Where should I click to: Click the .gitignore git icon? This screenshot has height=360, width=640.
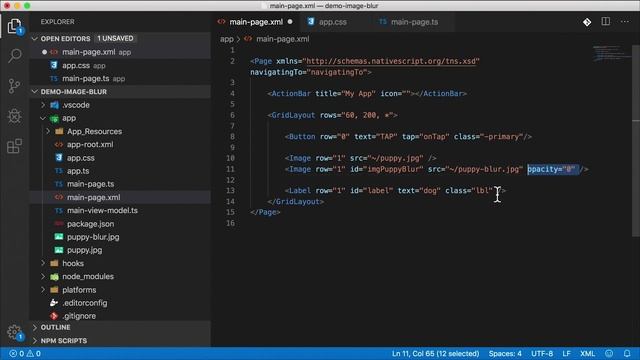(x=54, y=316)
